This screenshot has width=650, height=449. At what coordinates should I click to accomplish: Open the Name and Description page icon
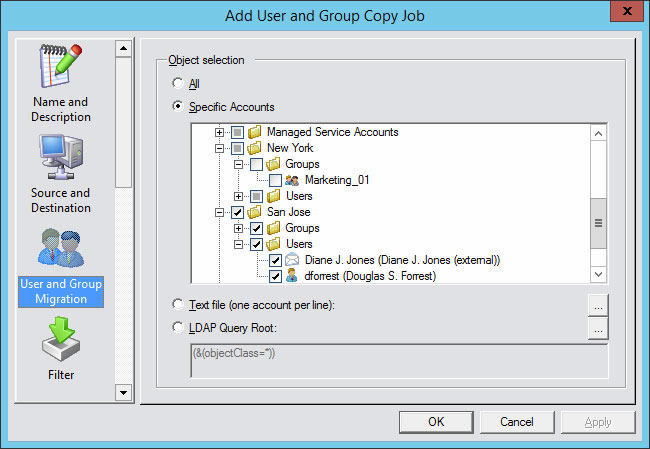coord(61,66)
